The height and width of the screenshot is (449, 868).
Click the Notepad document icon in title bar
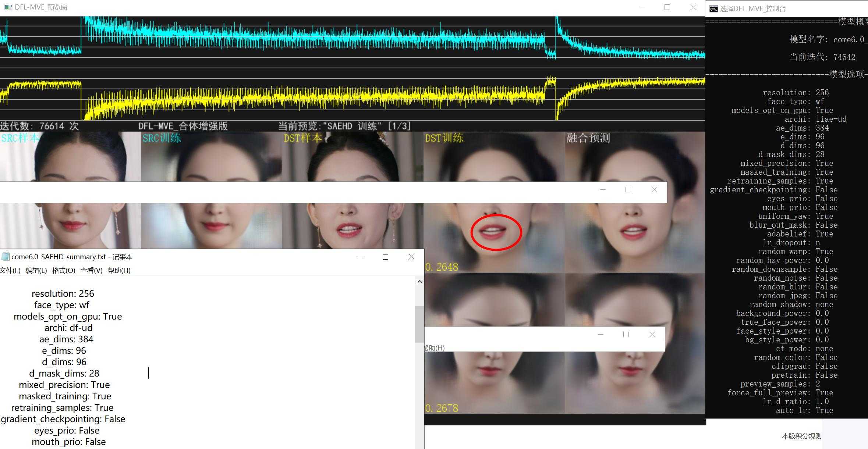(5, 257)
